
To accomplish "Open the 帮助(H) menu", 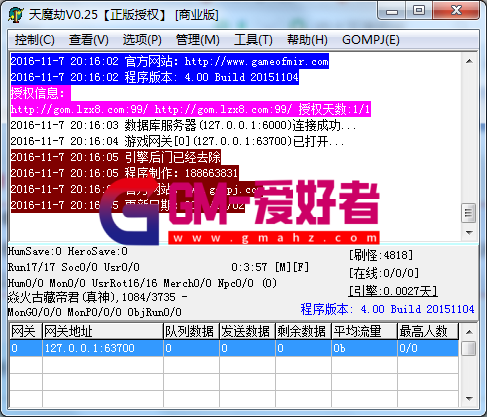I will [x=307, y=40].
